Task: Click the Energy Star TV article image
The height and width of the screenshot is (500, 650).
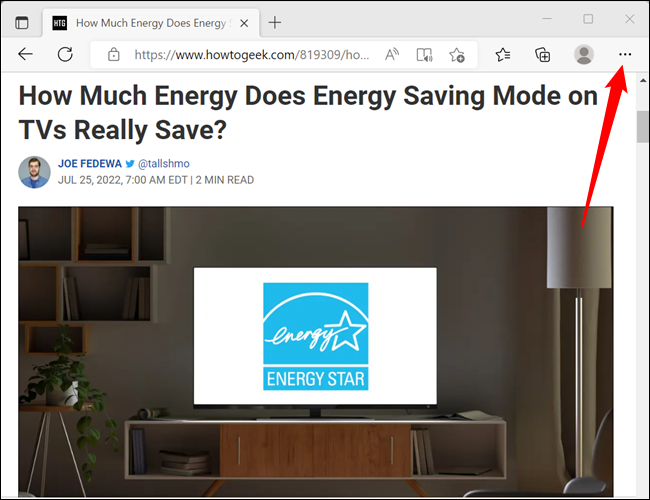Action: point(315,352)
